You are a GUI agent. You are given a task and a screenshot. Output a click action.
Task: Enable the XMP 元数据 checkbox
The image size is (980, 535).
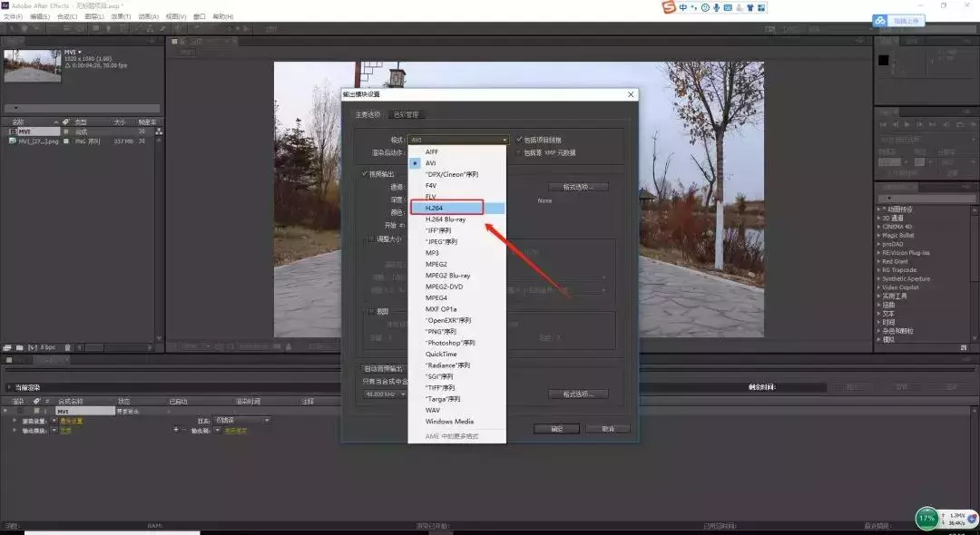click(519, 152)
